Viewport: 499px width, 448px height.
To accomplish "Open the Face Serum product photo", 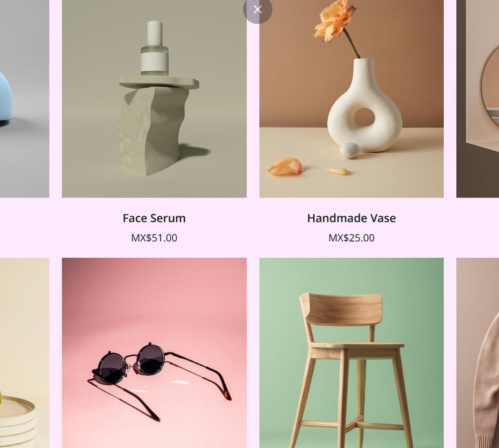I will [155, 99].
